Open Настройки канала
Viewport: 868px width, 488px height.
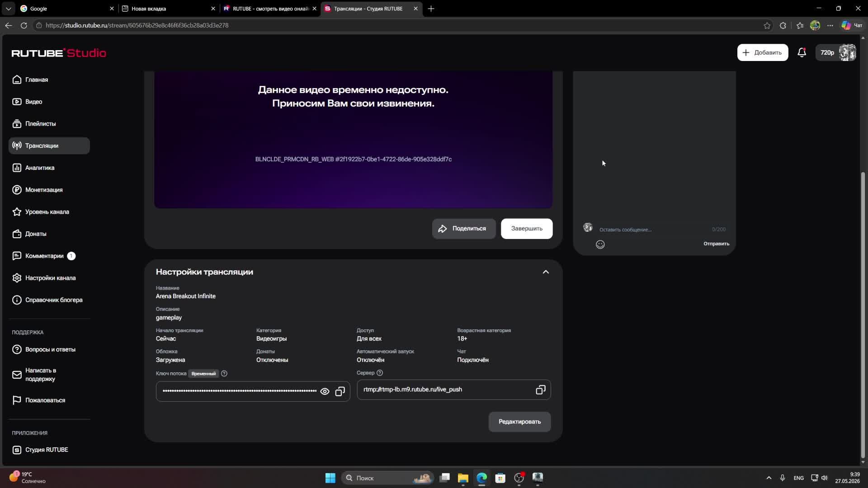49,278
